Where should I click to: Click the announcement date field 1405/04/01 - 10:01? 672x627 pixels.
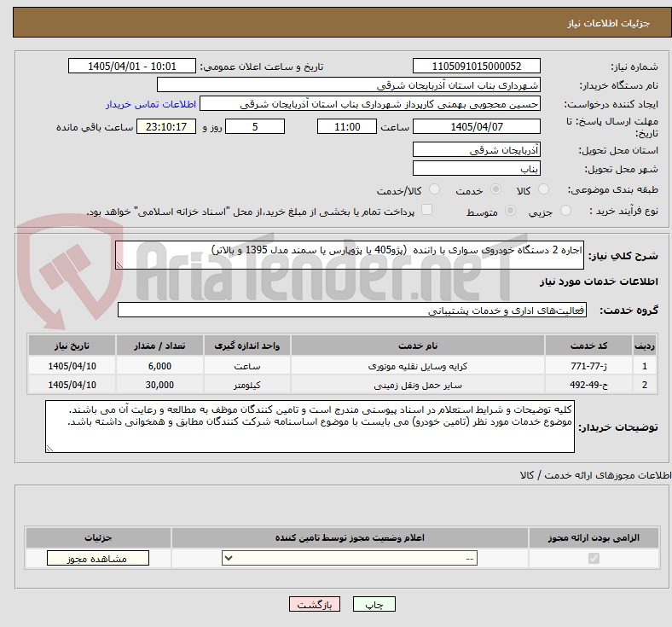pos(132,67)
